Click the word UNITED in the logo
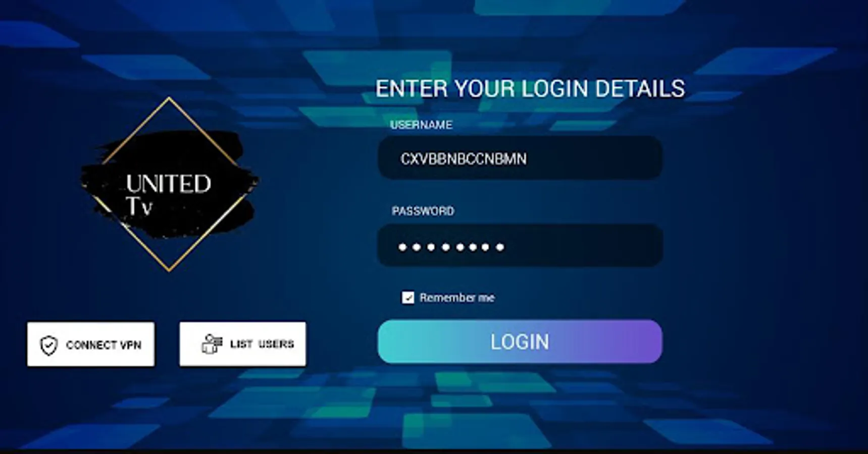 [x=169, y=184]
